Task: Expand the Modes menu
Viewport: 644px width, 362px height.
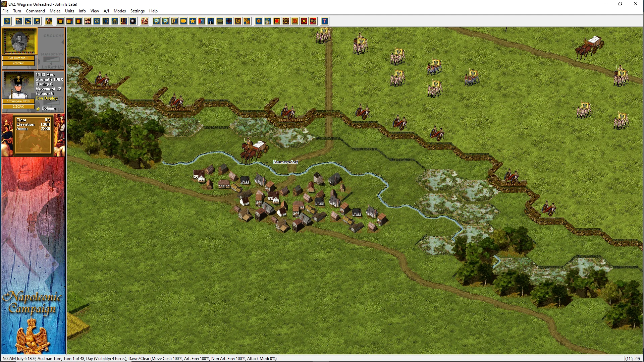Action: click(x=119, y=11)
